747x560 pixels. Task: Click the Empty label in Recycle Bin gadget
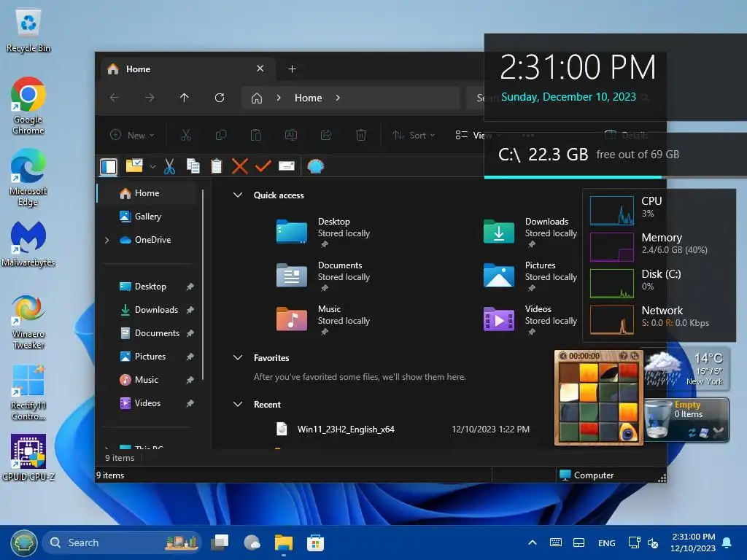687,405
